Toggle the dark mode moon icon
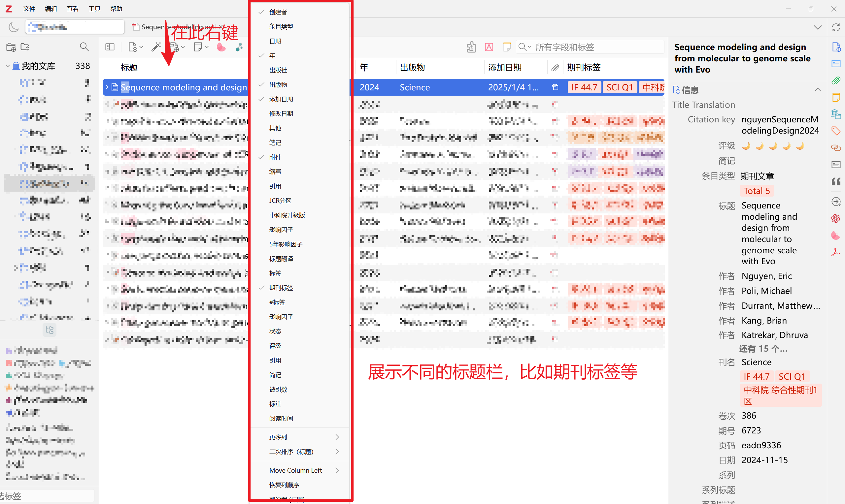This screenshot has height=504, width=845. point(14,27)
